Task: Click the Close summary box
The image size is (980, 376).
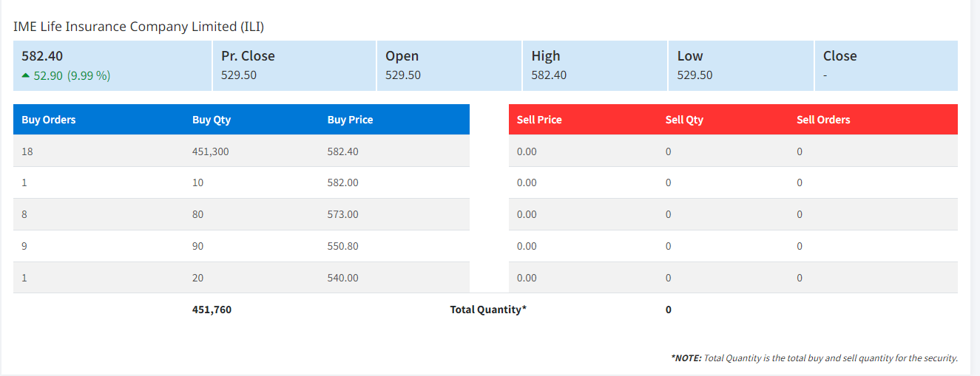Action: (885, 66)
